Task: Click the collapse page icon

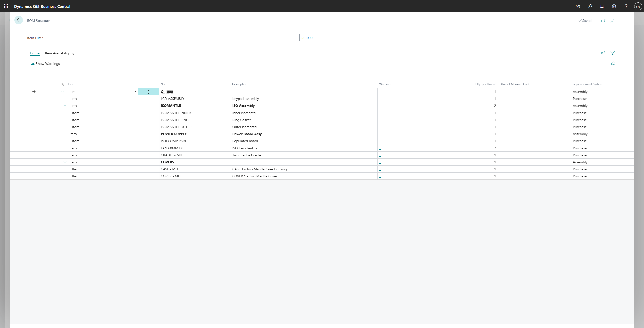Action: pos(613,21)
